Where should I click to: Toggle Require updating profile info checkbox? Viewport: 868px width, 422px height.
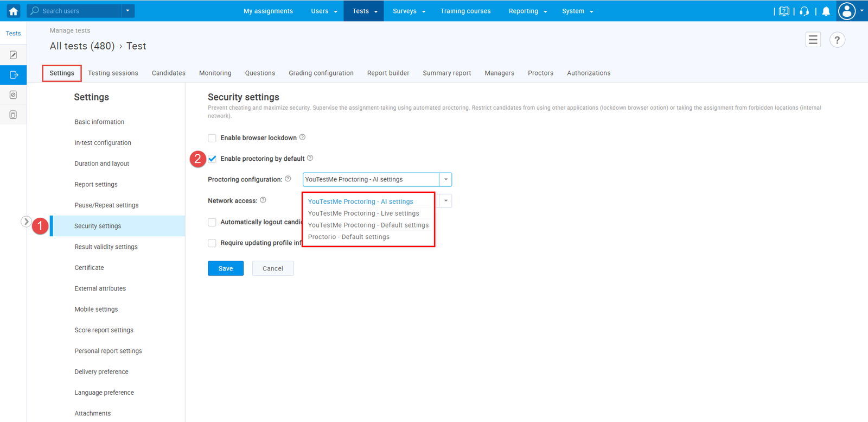point(212,243)
